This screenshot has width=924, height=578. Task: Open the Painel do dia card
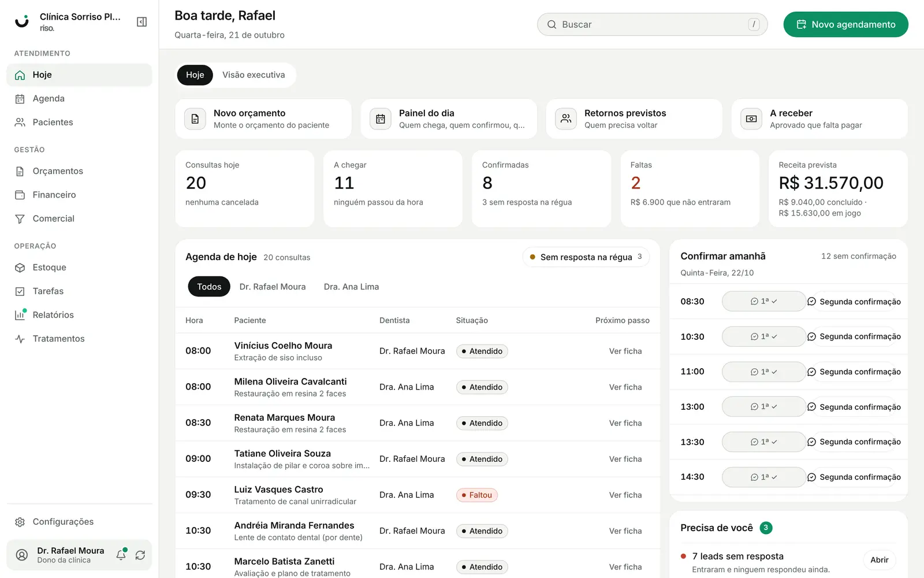point(449,119)
